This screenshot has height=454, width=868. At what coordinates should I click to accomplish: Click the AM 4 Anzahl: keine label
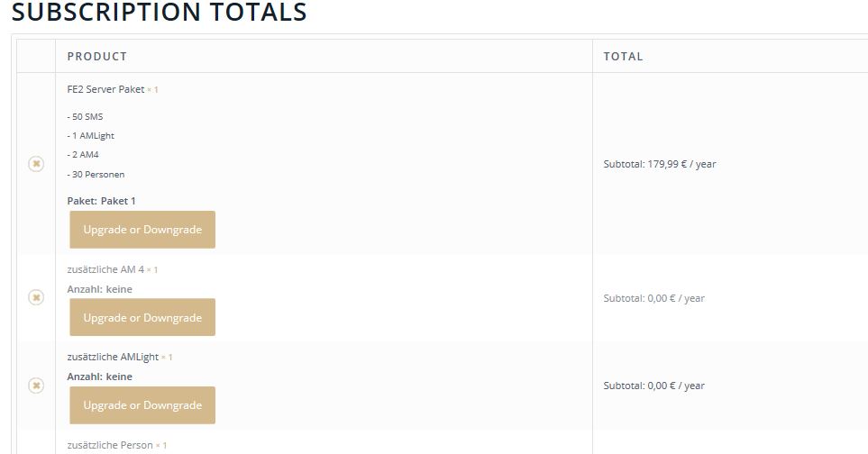100,289
